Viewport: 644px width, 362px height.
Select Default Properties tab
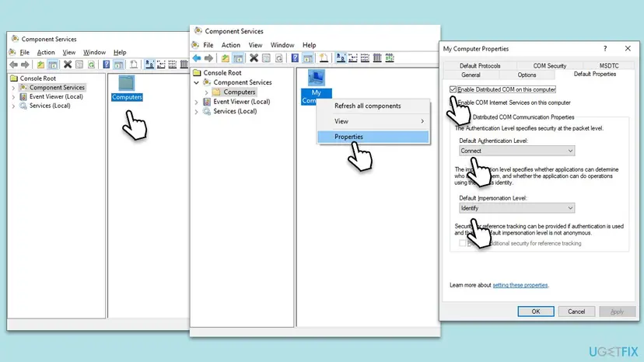coord(595,75)
